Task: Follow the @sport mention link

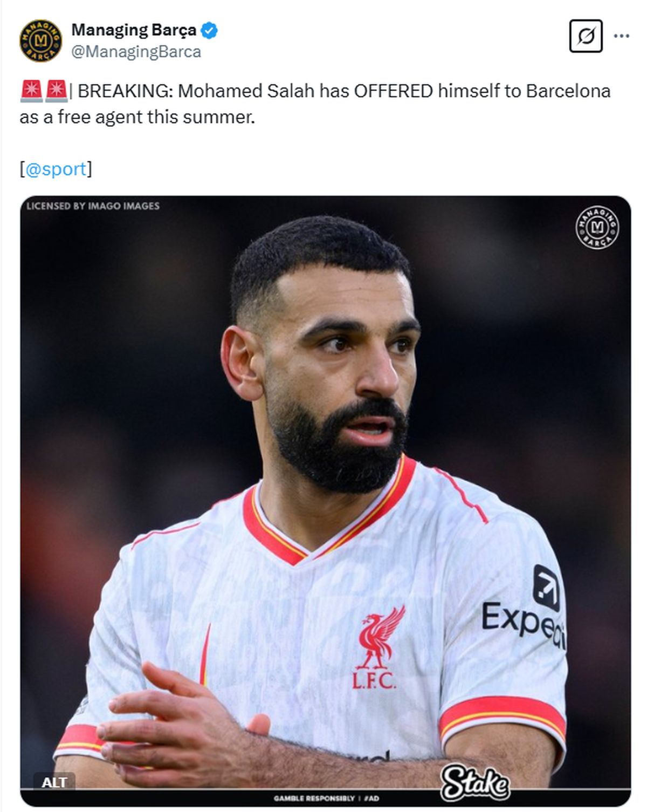Action: [x=56, y=169]
